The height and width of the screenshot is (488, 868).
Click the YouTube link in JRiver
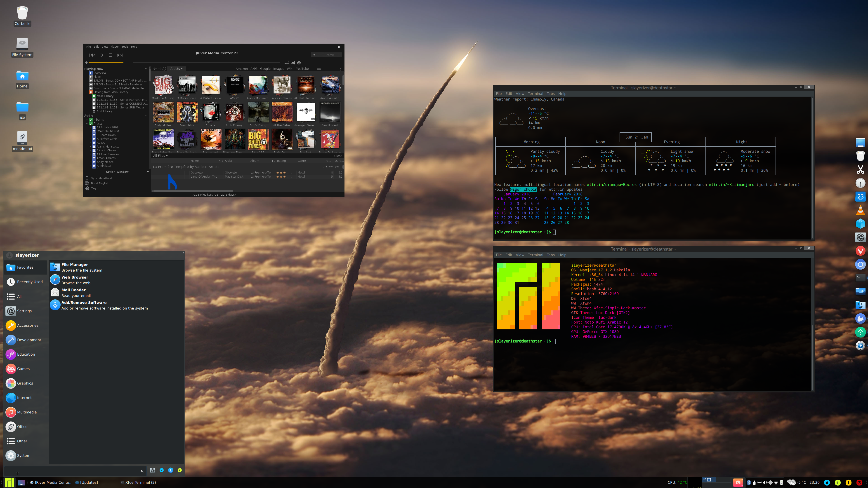[302, 69]
